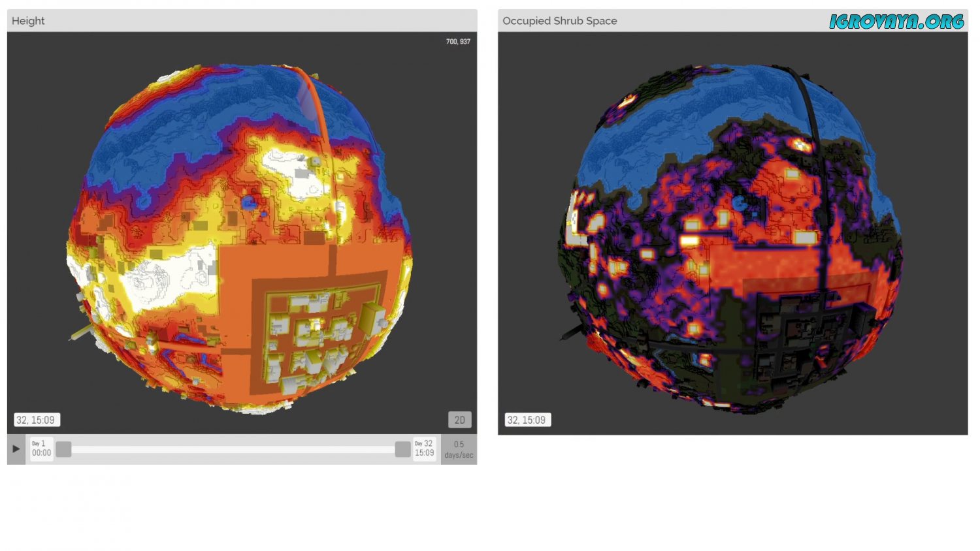This screenshot has height=551, width=980.
Task: Click the town buildings on the Height globe
Action: click(314, 333)
